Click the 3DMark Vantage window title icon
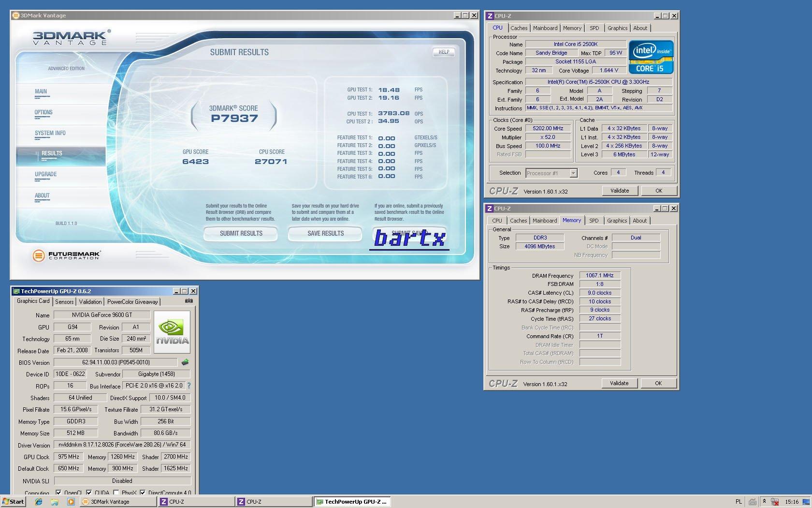 point(15,15)
